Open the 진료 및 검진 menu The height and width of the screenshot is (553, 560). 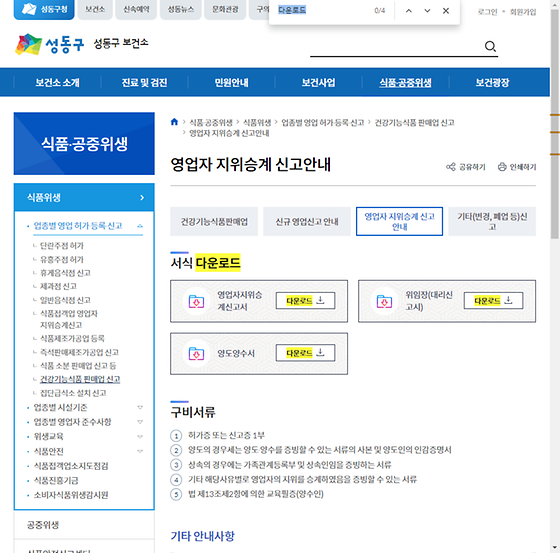tap(144, 83)
